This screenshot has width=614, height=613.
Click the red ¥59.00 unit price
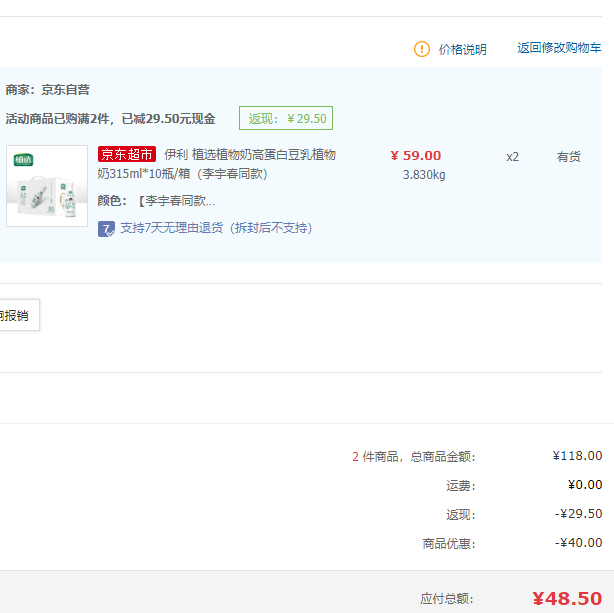[415, 155]
